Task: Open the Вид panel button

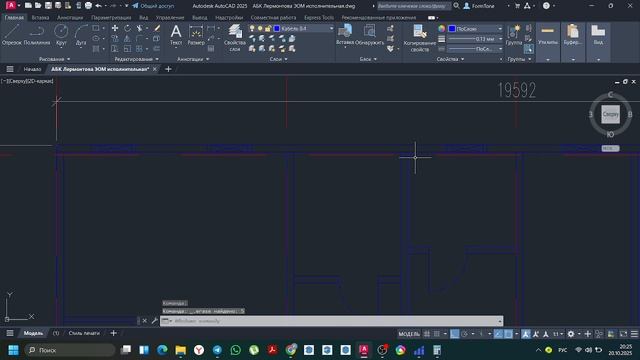Action: [x=598, y=42]
